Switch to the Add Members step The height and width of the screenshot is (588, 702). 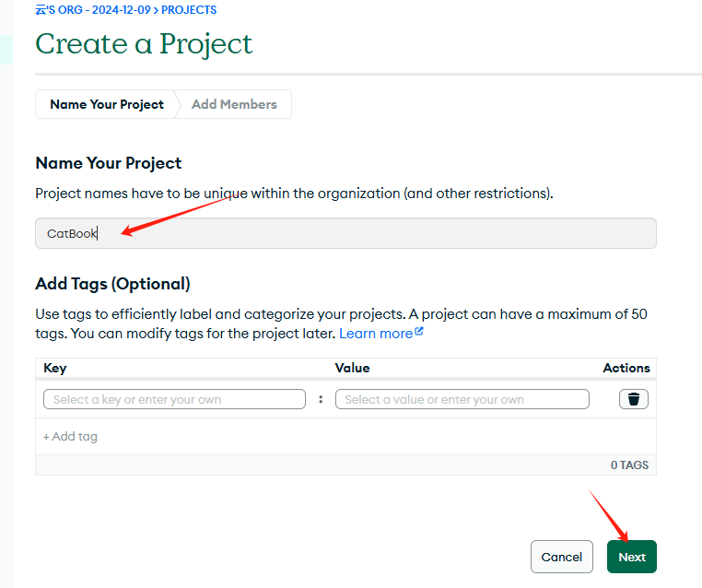click(234, 104)
